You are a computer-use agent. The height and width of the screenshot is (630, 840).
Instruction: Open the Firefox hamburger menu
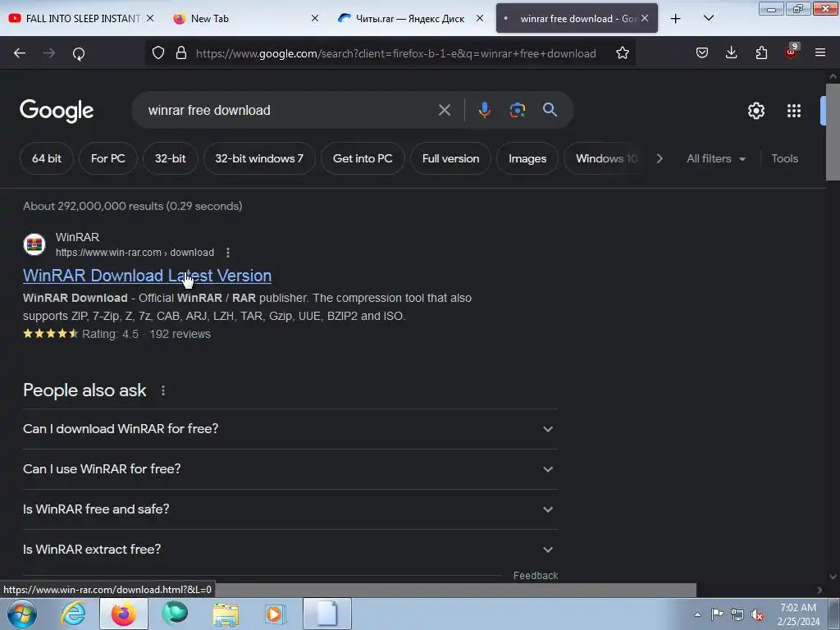point(819,52)
